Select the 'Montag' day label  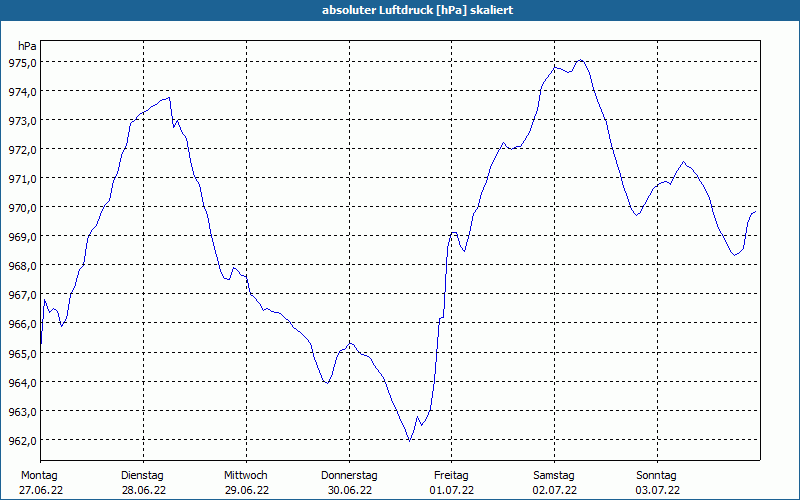pyautogui.click(x=39, y=476)
